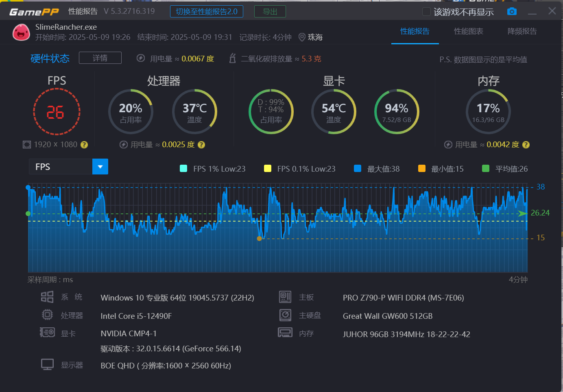Click JUHOR 96GB 3194MHz memory text
The width and height of the screenshot is (563, 392).
[x=406, y=334]
